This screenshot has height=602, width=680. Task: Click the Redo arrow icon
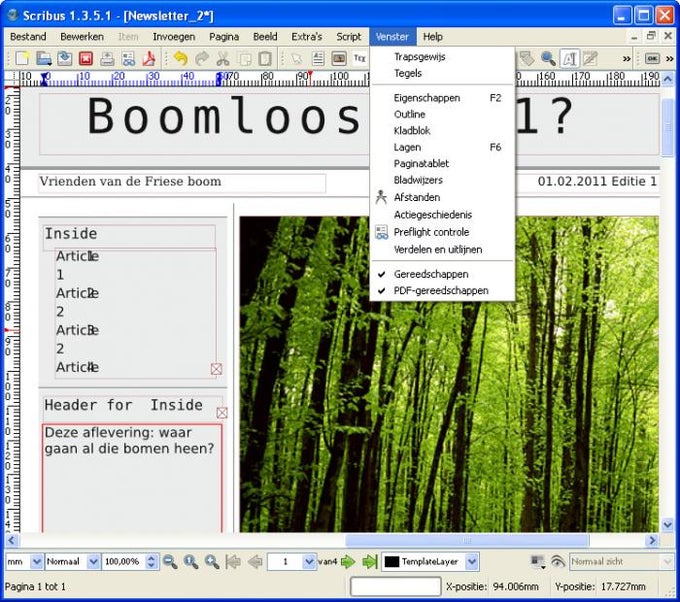click(x=202, y=58)
